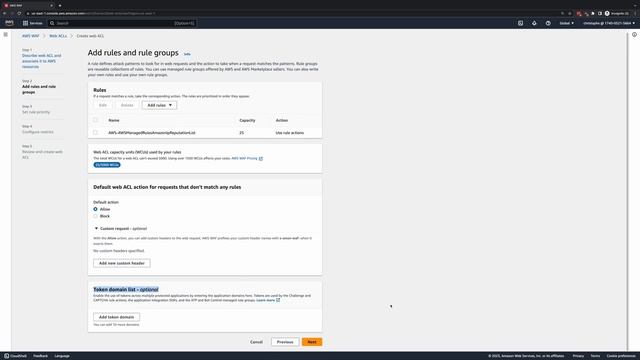Viewport: 640px width, 360px height.
Task: Open the info panel icon at right edge
Action: coord(634,35)
